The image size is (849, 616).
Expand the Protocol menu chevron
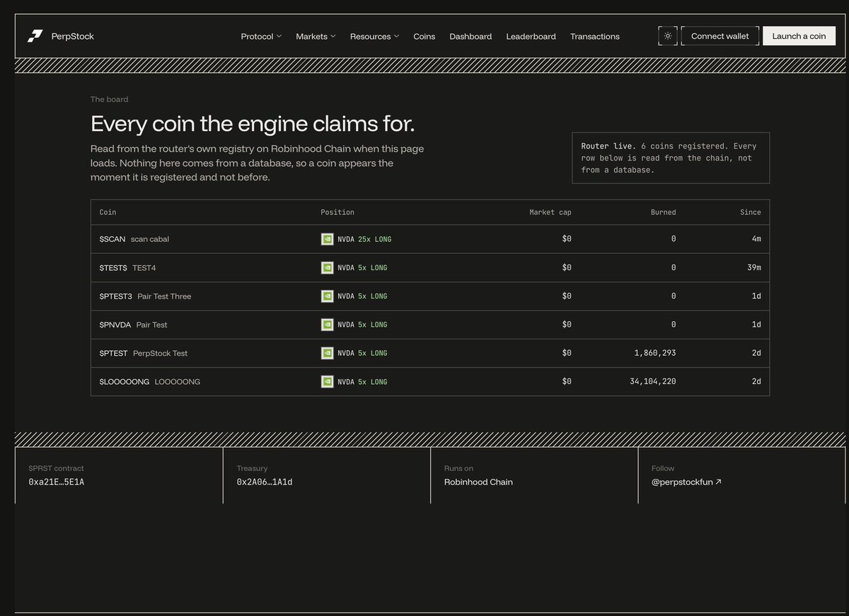coord(279,36)
